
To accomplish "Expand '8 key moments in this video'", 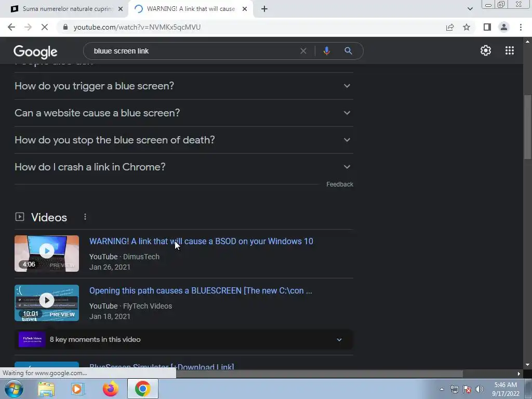I will (x=183, y=340).
